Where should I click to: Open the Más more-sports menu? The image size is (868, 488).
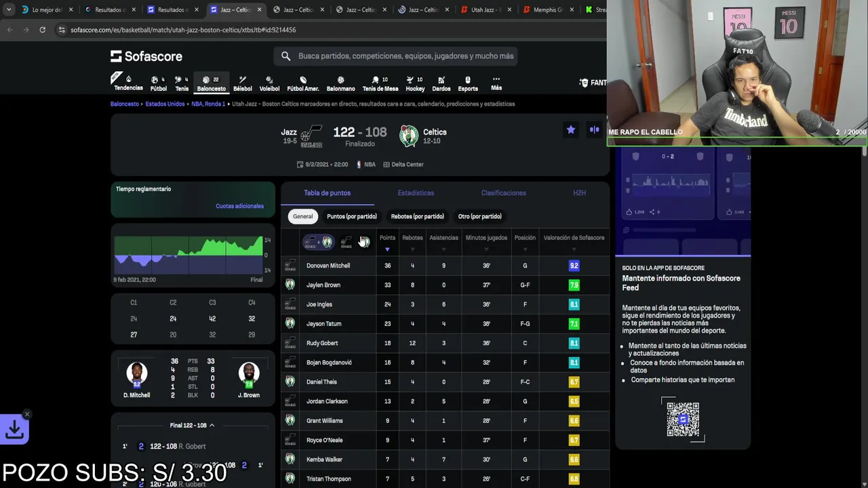point(496,83)
